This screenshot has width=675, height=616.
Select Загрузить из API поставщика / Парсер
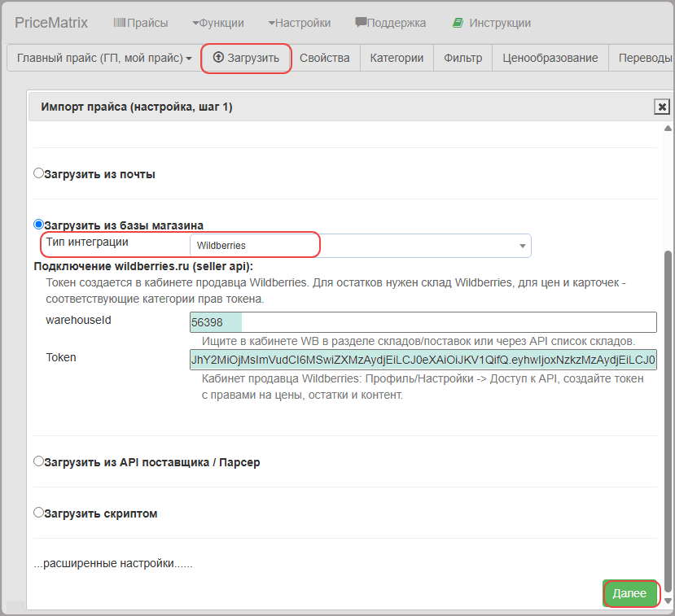pos(39,461)
